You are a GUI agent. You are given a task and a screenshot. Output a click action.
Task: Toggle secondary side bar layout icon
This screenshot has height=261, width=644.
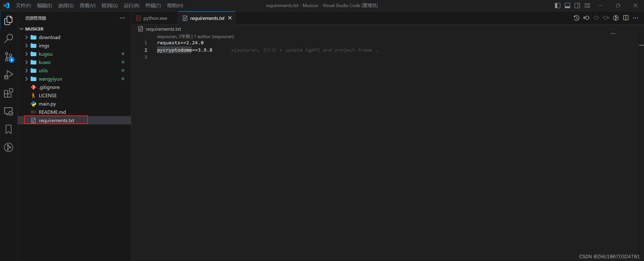(577, 6)
